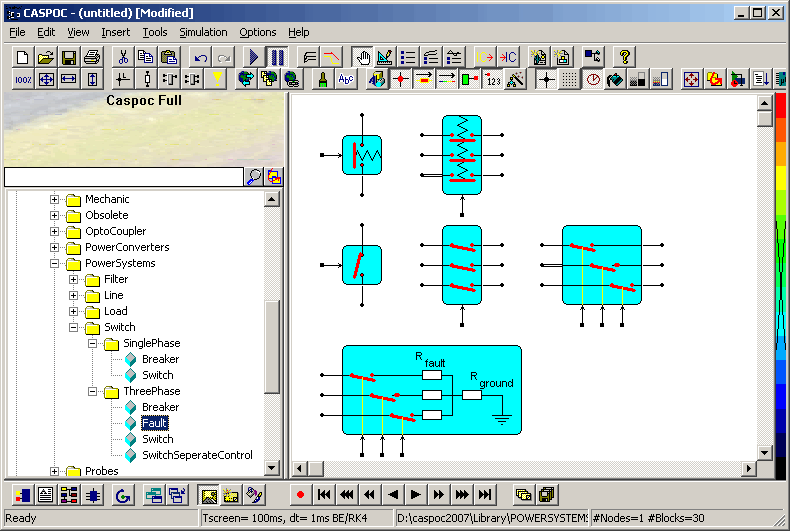Click the yellow funnel icon
Screen dimensions: 790x531
coord(216,79)
